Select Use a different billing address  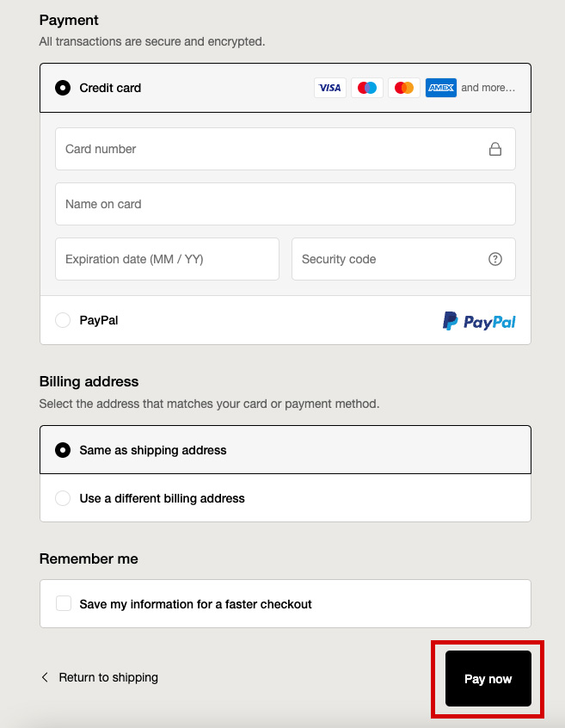tap(63, 498)
